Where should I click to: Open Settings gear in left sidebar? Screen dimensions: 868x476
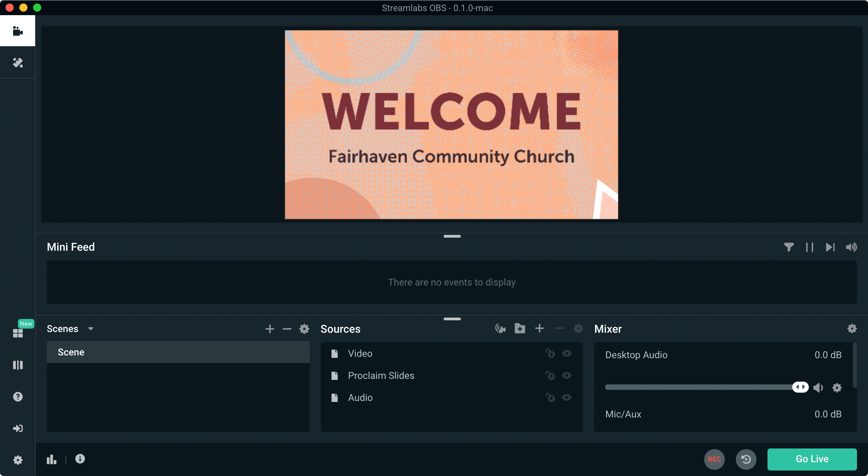tap(18, 460)
